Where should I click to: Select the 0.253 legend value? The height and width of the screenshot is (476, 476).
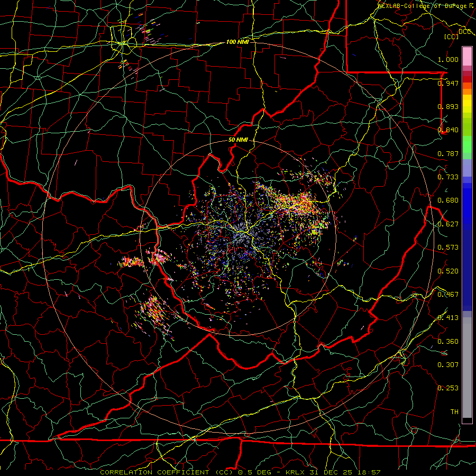(448, 388)
